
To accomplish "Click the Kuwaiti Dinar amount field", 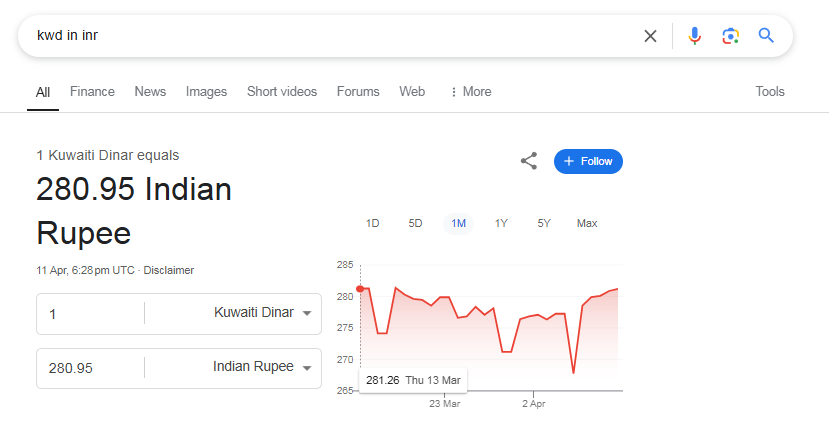I will 90,314.
